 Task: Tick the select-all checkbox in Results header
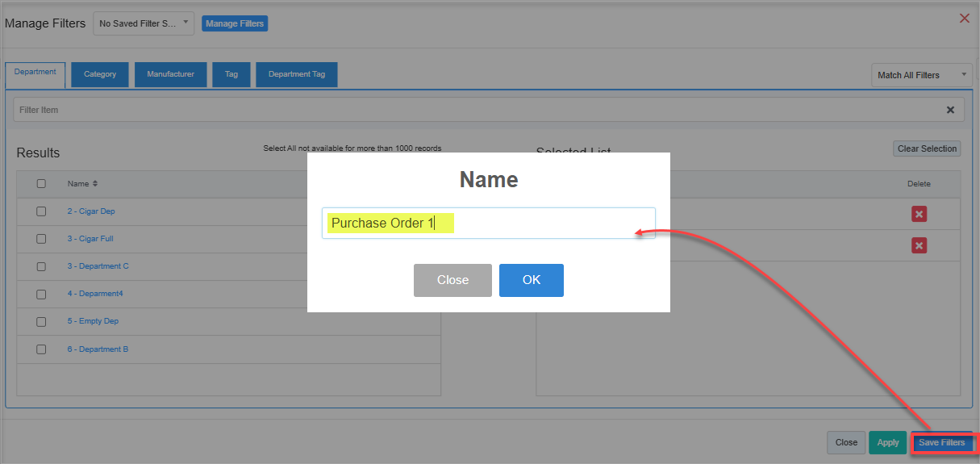[41, 184]
